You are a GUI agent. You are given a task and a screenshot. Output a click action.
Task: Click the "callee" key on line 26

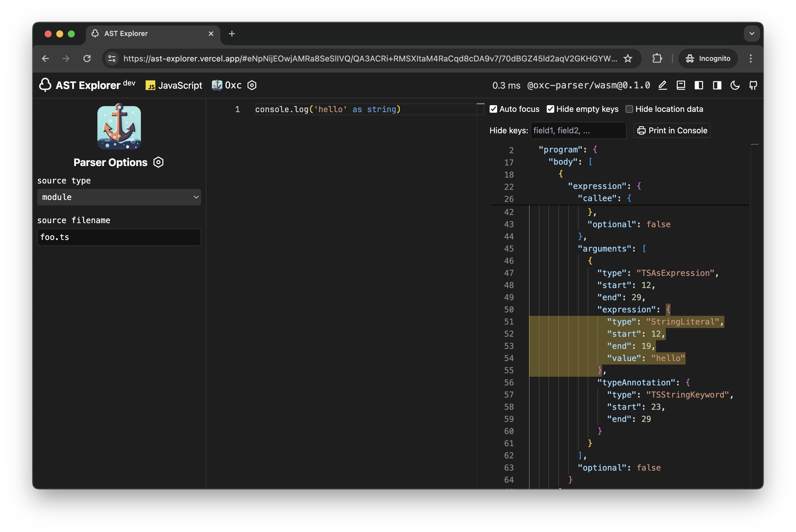point(597,198)
